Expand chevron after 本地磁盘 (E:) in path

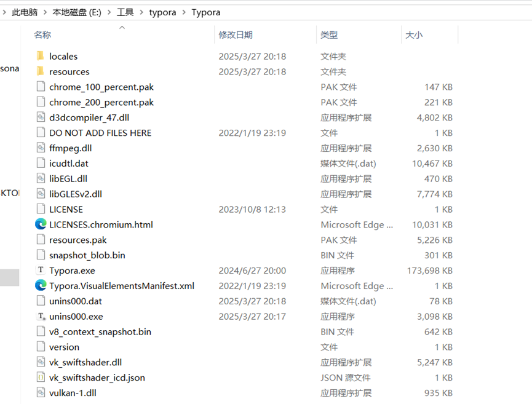[109, 12]
